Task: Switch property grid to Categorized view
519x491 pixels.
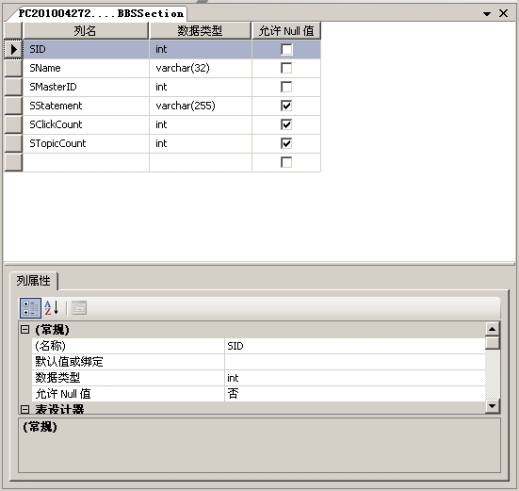Action: (30, 308)
